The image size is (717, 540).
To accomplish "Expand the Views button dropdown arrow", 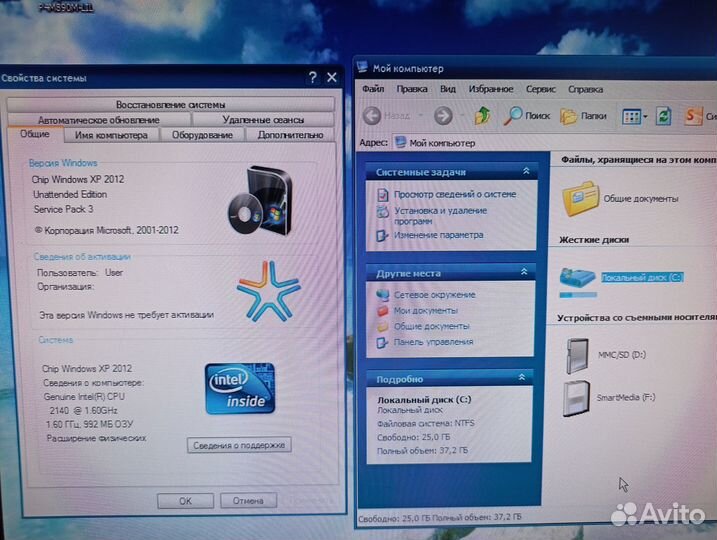I will point(645,117).
